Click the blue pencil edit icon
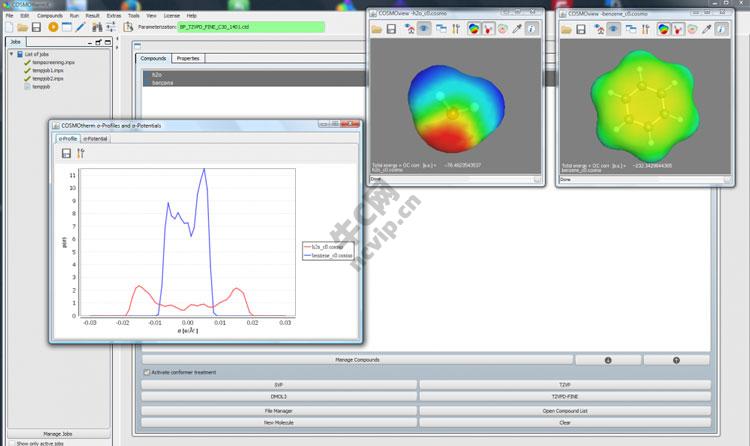 pyautogui.click(x=80, y=27)
